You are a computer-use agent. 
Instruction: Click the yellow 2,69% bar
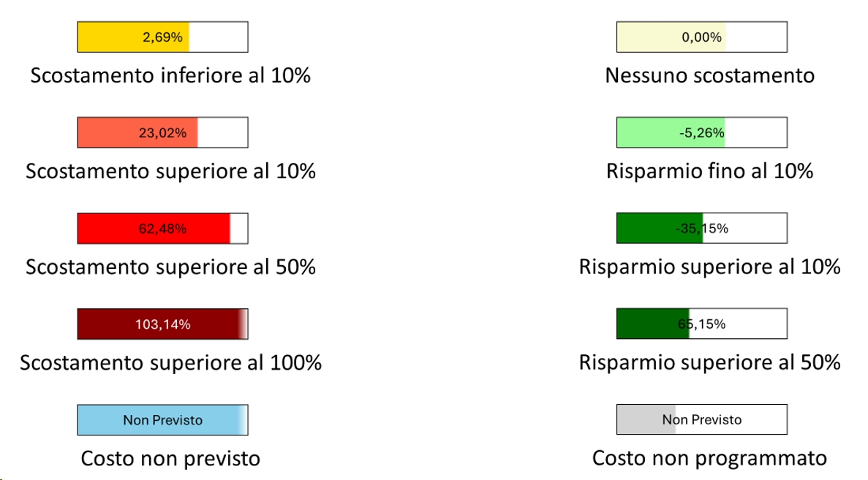162,37
